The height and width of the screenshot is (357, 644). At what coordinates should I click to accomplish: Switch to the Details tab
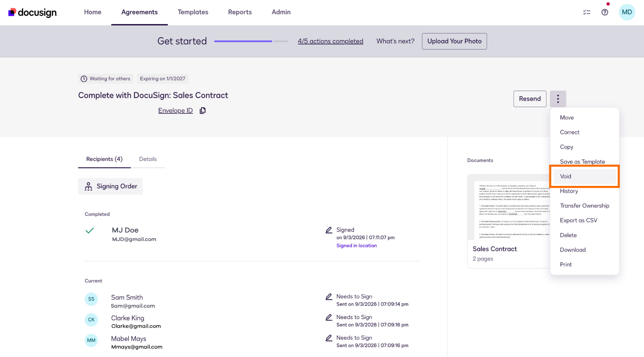148,159
